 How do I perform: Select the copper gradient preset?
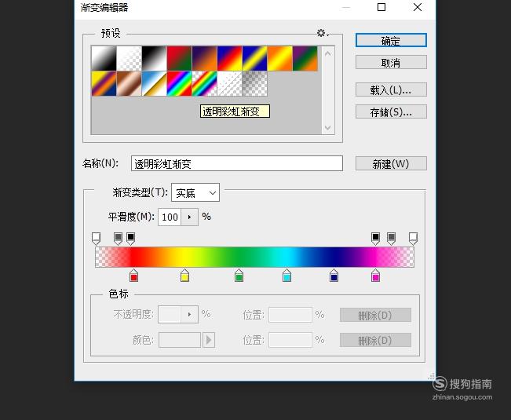(x=129, y=84)
